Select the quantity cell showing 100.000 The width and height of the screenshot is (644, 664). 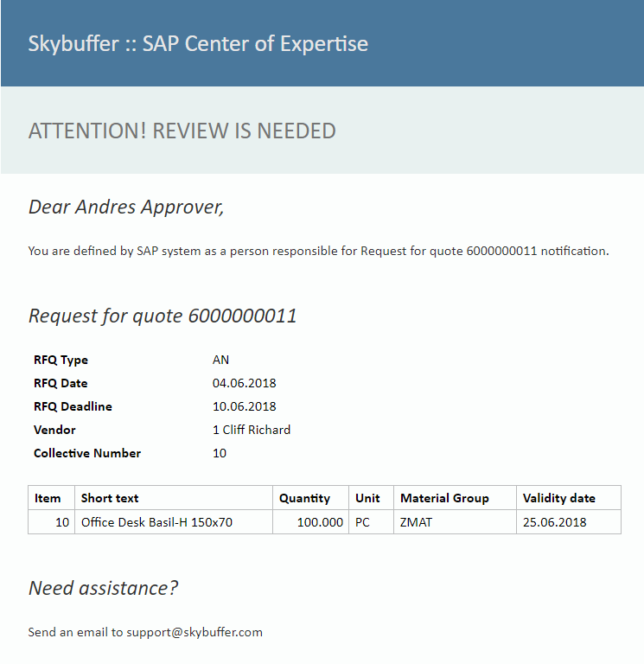(320, 522)
